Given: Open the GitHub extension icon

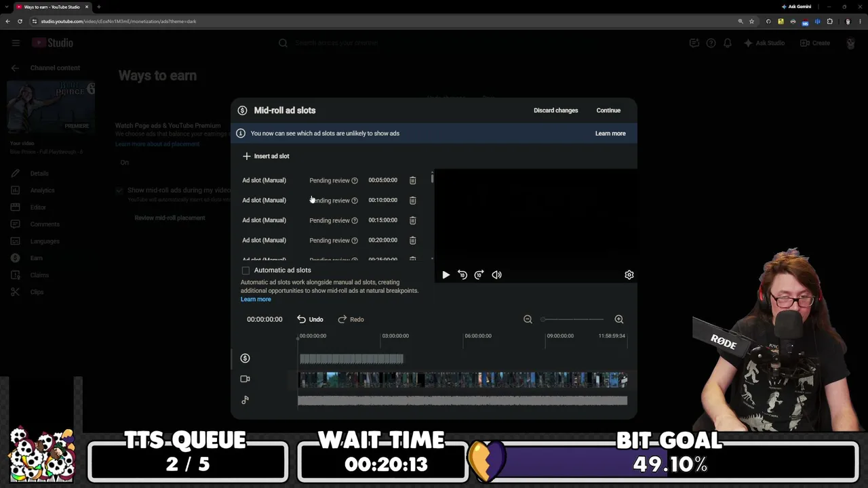Looking at the screenshot, I should (768, 21).
